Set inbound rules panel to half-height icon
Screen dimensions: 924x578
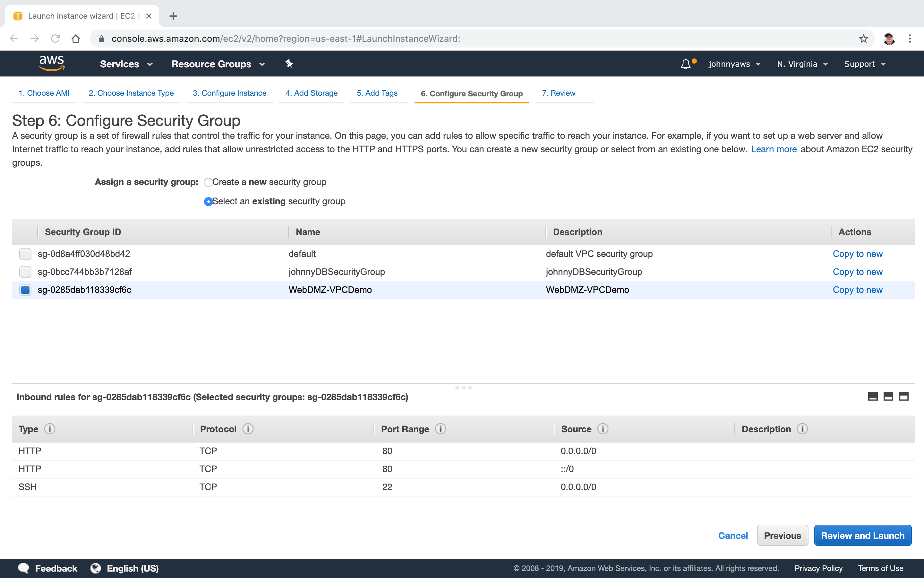[888, 397]
